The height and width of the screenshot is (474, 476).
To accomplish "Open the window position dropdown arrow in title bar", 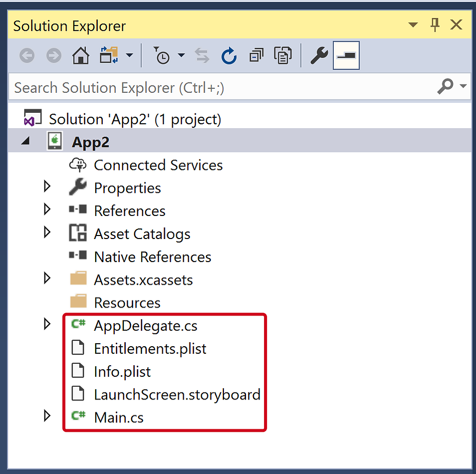I will coord(413,25).
